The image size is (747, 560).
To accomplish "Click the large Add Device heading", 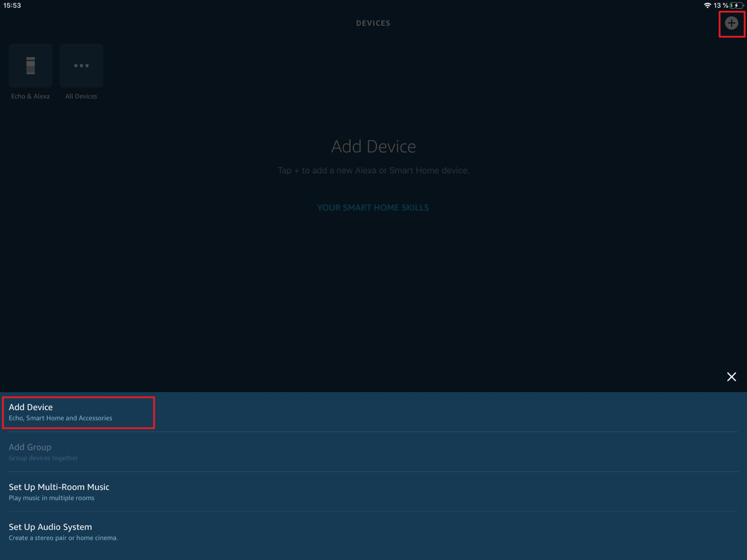I will click(373, 146).
